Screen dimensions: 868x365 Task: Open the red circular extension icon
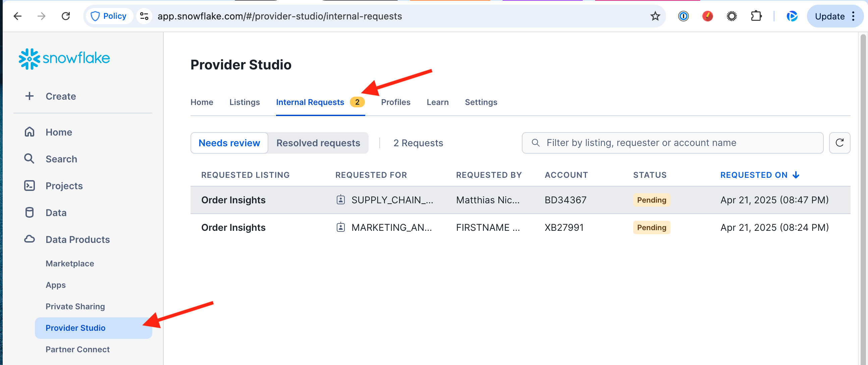(x=707, y=16)
